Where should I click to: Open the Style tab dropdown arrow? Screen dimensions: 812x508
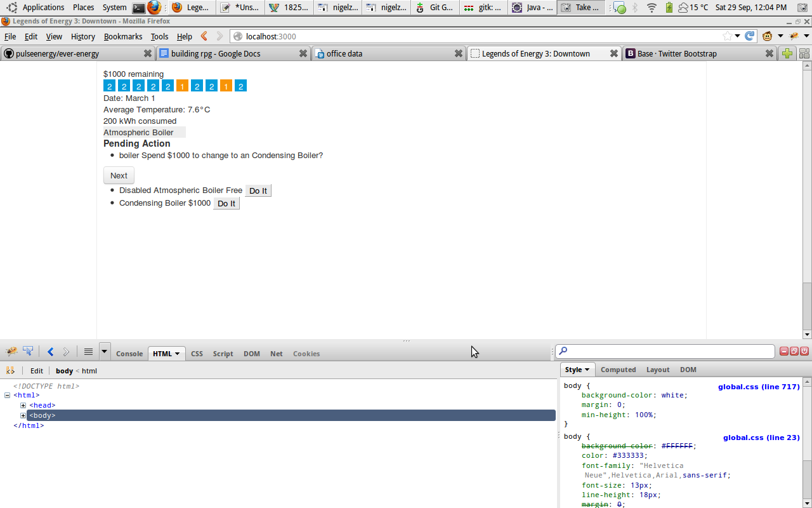(587, 370)
